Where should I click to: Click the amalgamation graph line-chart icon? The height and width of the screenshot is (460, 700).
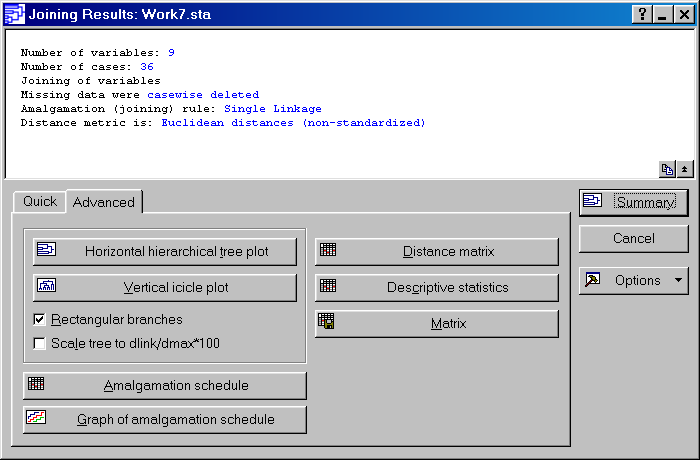tap(36, 417)
